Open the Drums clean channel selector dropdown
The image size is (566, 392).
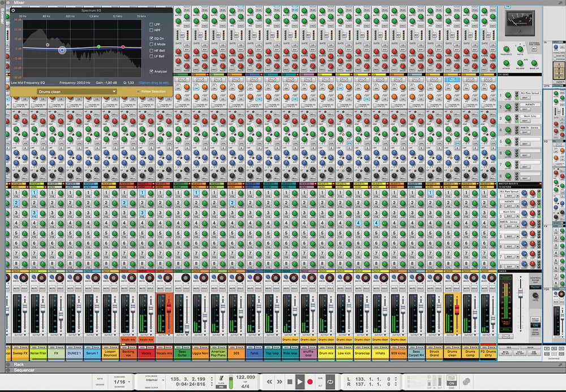coord(76,91)
